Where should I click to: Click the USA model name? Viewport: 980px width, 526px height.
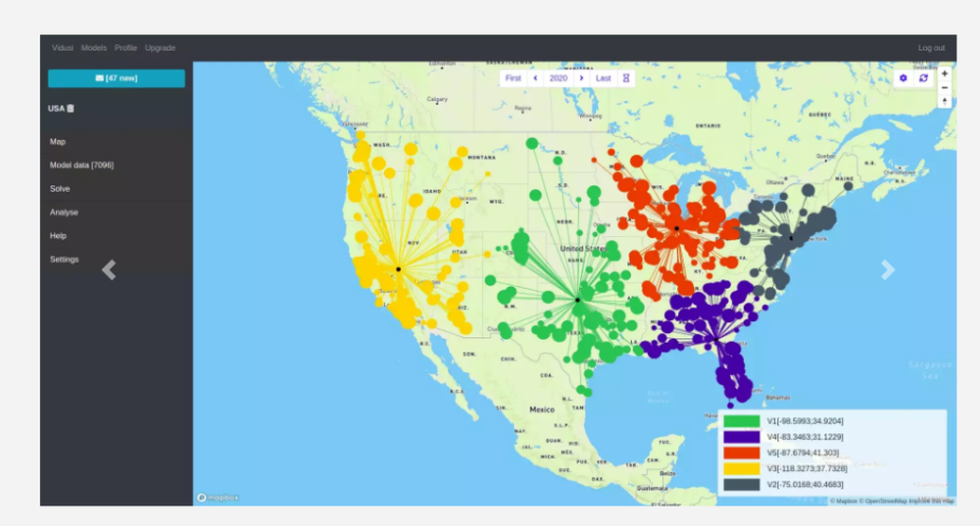point(56,108)
